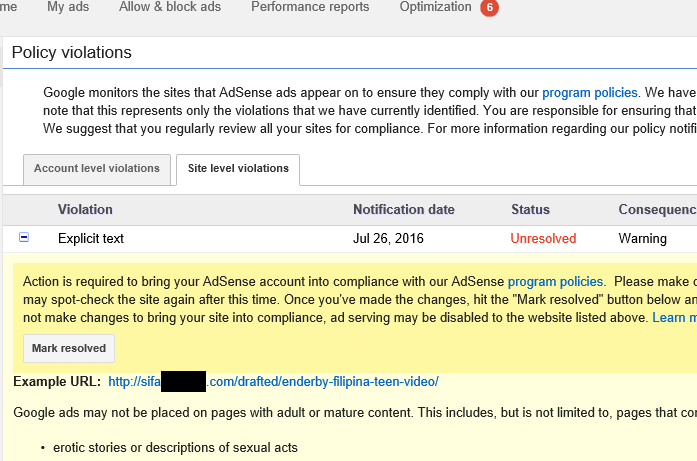Follow the Learn more link
Screen dimensions: 697x461
(x=674, y=317)
